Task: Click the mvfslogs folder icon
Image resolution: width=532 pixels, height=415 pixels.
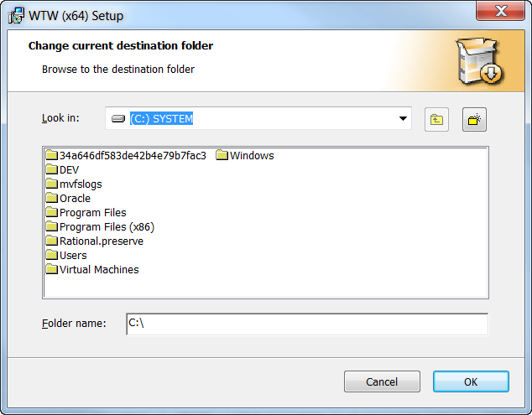Action: coord(52,184)
